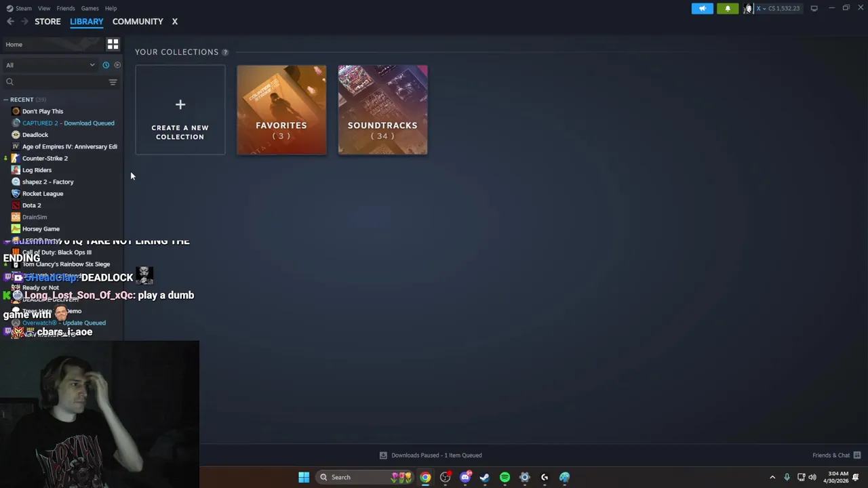The width and height of the screenshot is (868, 488).
Task: Open the Windows Start menu
Action: [304, 477]
